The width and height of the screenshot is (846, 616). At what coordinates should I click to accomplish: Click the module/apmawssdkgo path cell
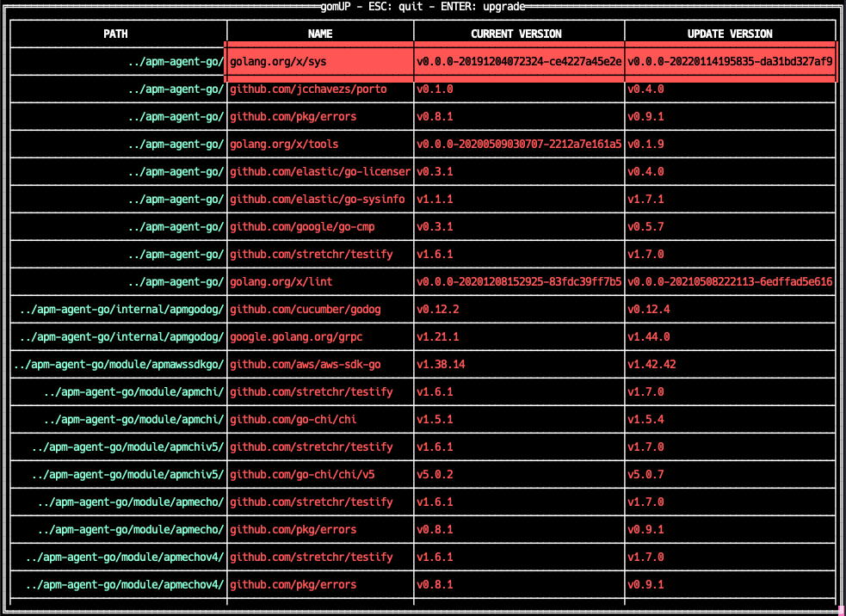pyautogui.click(x=119, y=364)
